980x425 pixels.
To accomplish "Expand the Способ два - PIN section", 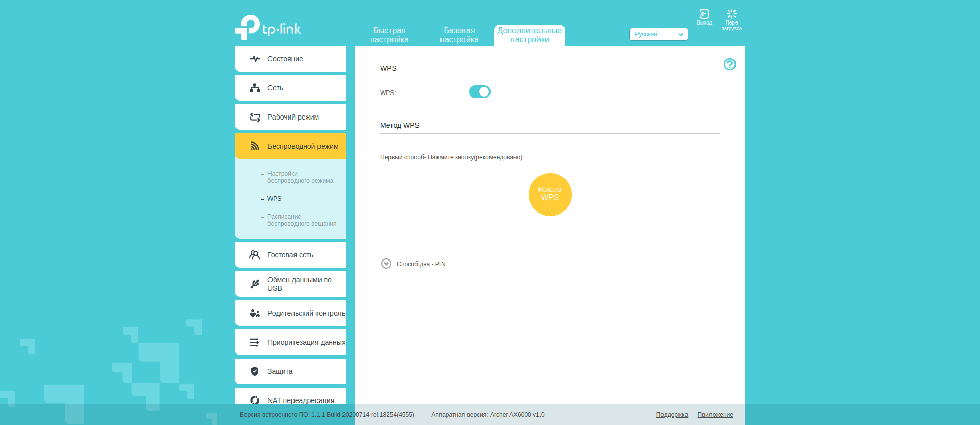I will coord(386,264).
